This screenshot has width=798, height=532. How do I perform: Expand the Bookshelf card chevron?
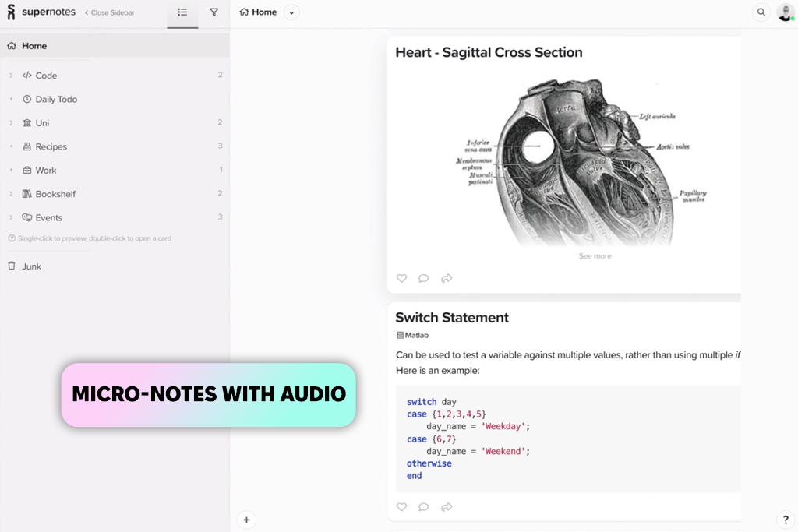[x=11, y=194]
